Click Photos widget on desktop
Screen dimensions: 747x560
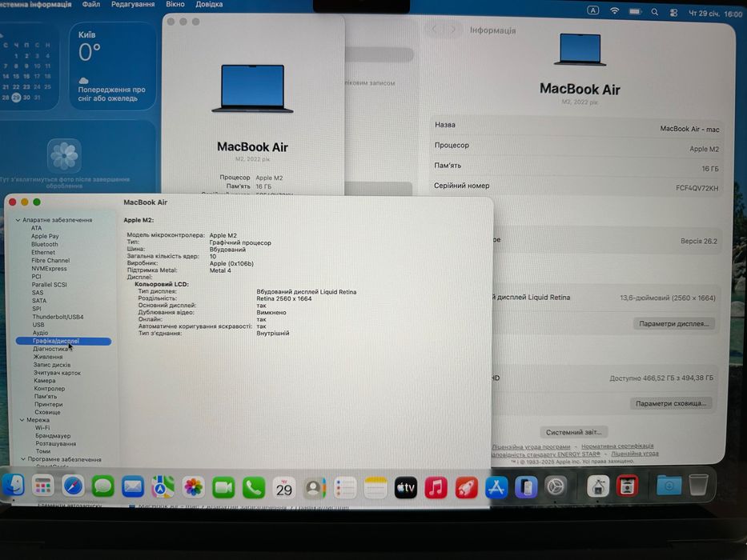(x=78, y=156)
